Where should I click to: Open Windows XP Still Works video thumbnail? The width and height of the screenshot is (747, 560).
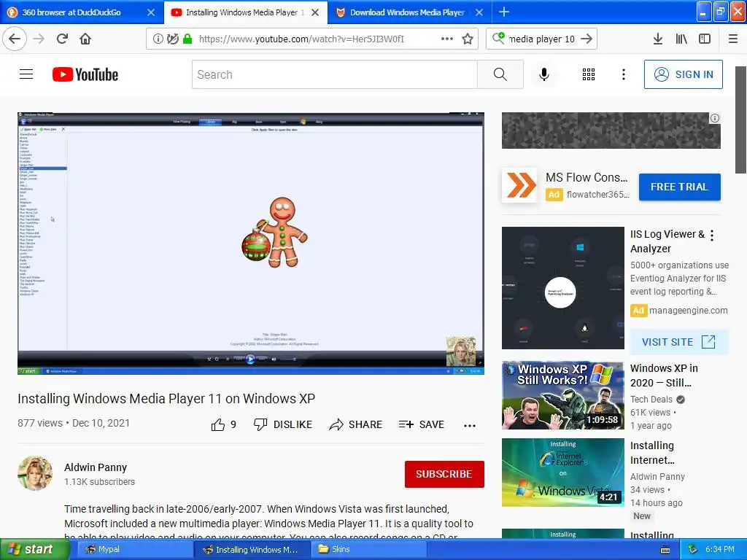coord(562,395)
